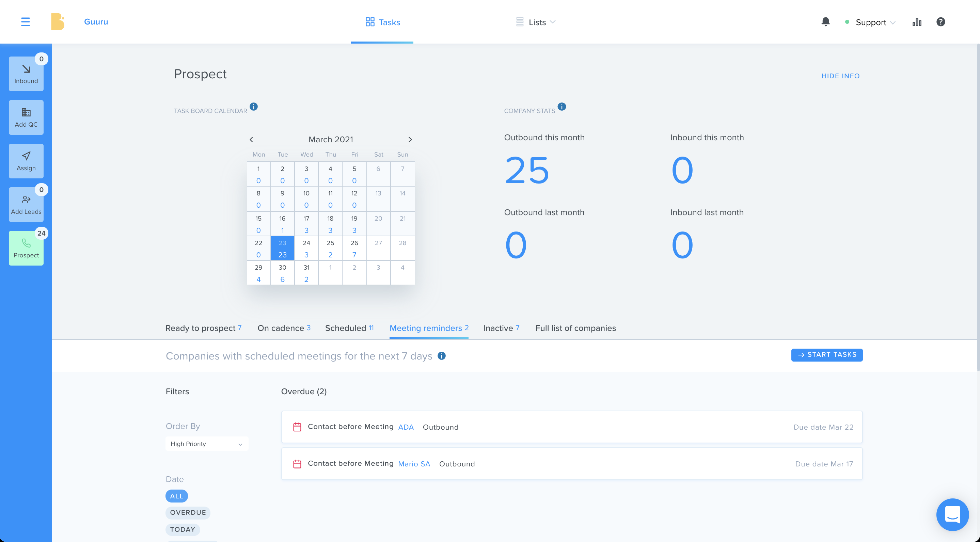This screenshot has height=542, width=980.
Task: Click calendar icon on Mario SA task row
Action: click(x=297, y=464)
